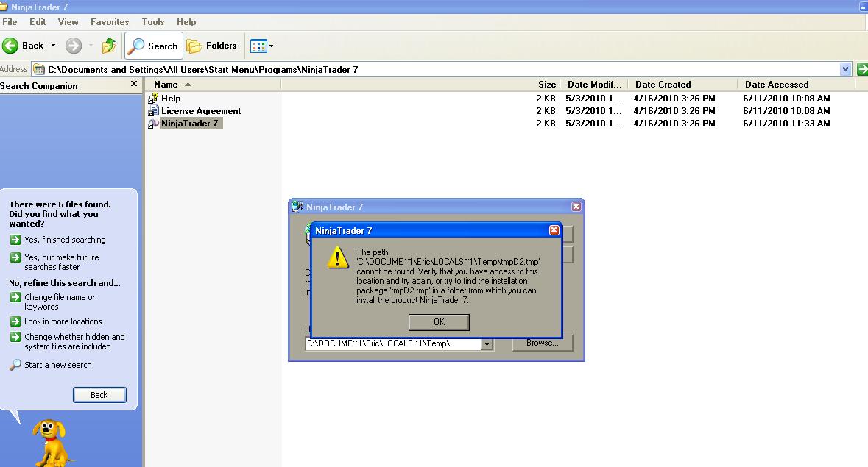The width and height of the screenshot is (868, 467).
Task: Click the NinjaTrader 7 file name
Action: click(190, 124)
